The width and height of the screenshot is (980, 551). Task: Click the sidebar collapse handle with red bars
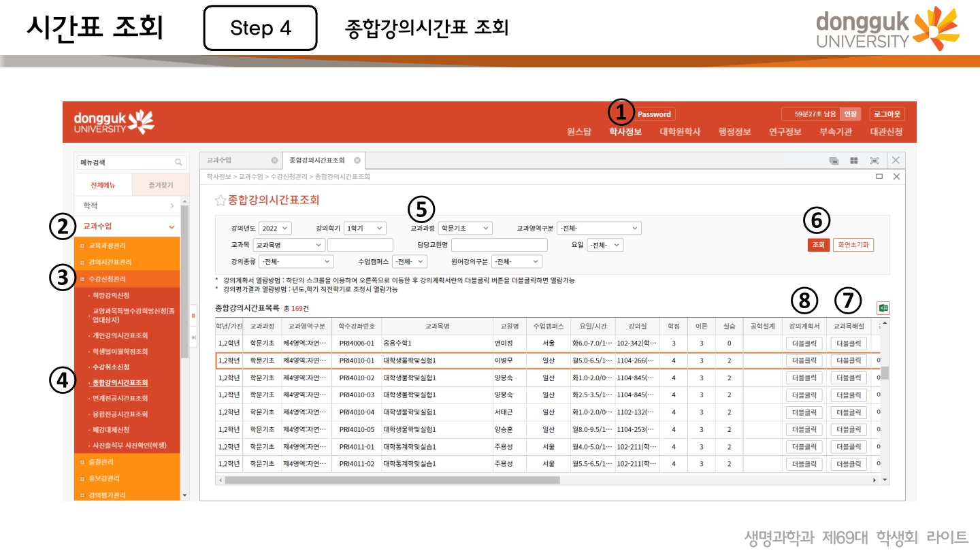point(193,316)
